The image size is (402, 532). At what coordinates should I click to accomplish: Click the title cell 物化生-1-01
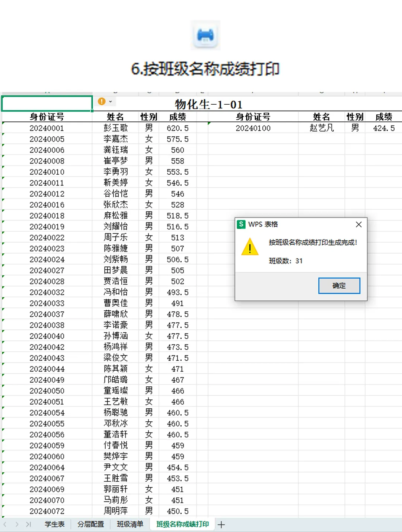(208, 104)
